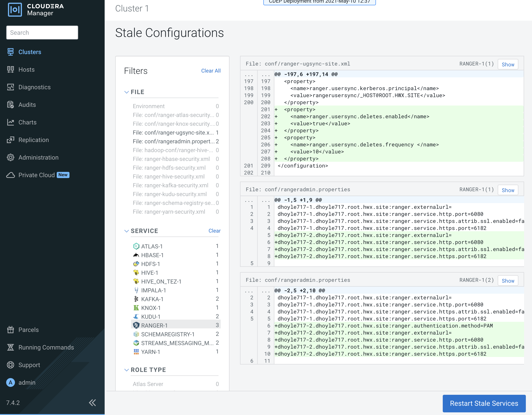Collapse sidebar with double-chevron icon
This screenshot has height=415, width=532.
coord(92,403)
